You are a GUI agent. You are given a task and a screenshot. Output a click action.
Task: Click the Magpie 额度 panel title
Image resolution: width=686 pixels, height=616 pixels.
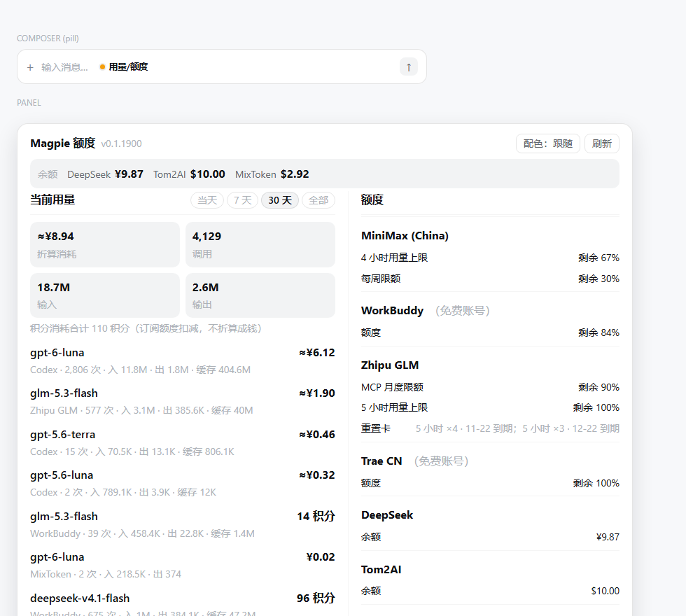click(62, 143)
